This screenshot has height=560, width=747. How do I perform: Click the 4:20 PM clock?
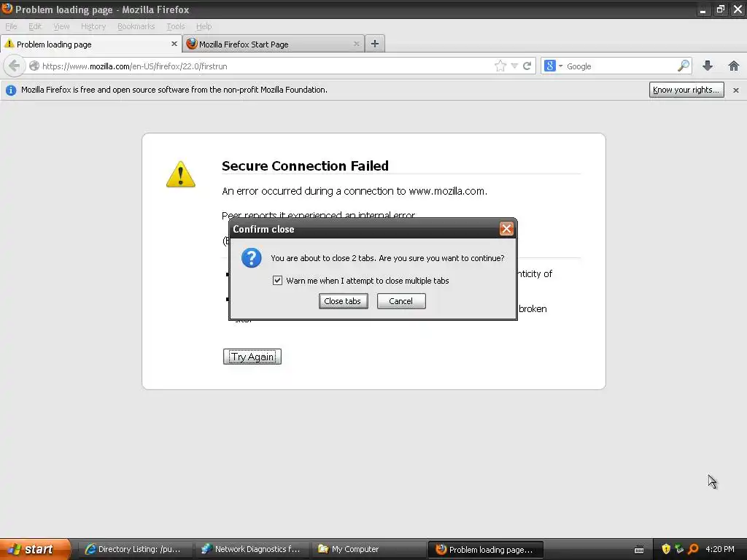click(x=720, y=549)
